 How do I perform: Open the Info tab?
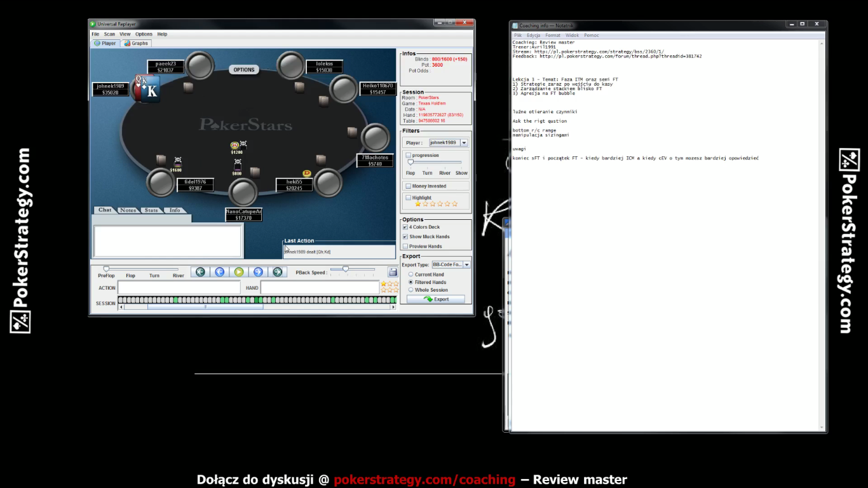click(x=175, y=210)
